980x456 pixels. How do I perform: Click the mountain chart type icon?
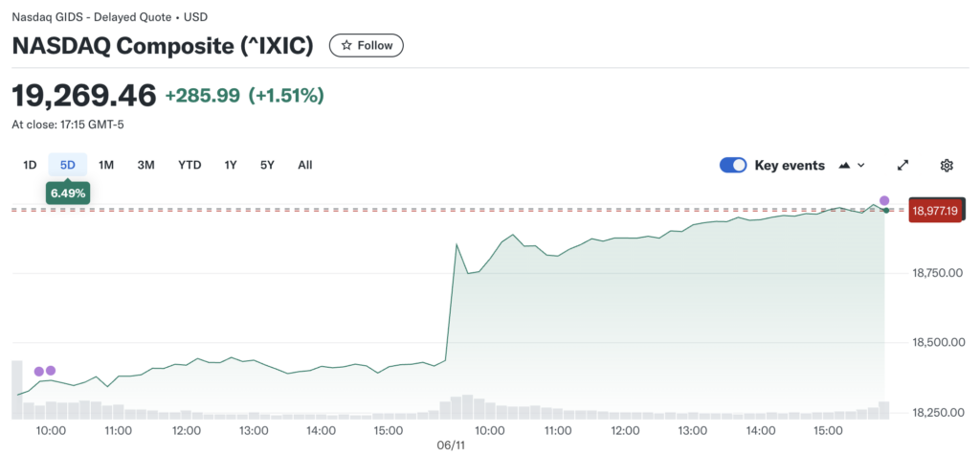click(x=844, y=165)
